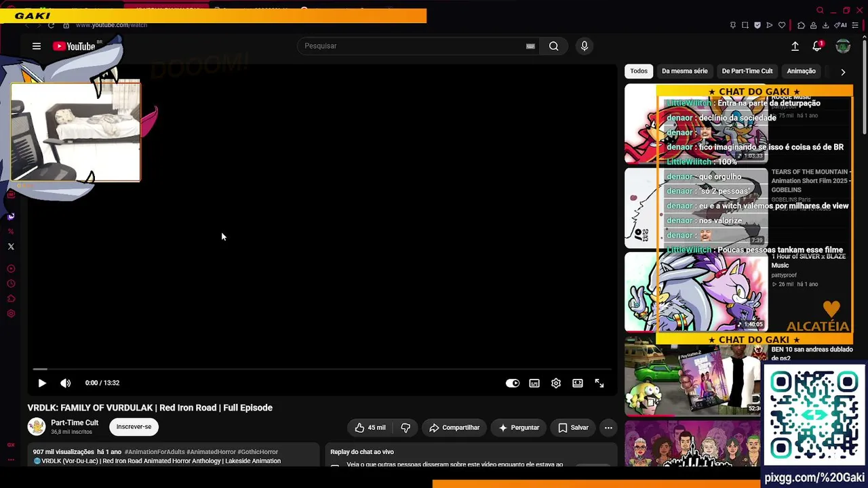Screen dimensions: 868x488
Task: Click the browser address bar URL
Action: tap(111, 25)
